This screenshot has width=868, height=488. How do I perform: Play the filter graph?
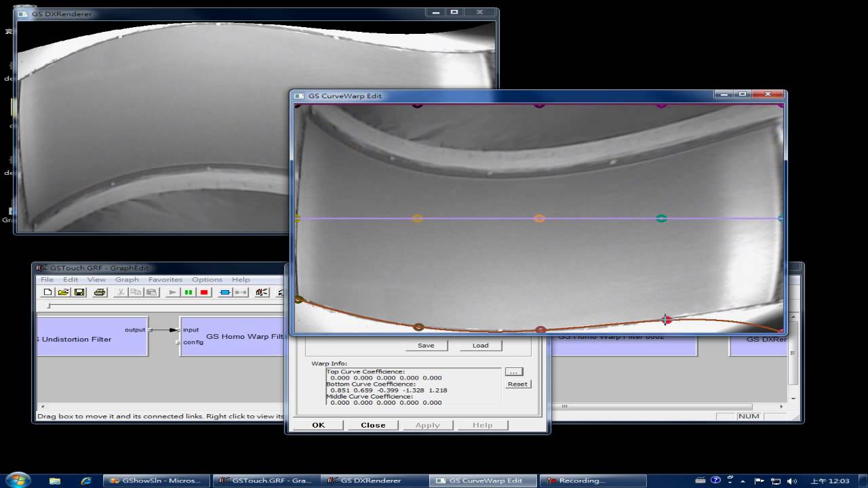pos(172,292)
